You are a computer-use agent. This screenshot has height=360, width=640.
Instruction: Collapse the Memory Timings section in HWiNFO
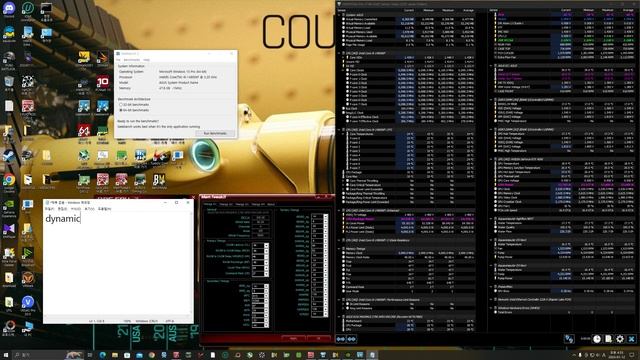(338, 248)
